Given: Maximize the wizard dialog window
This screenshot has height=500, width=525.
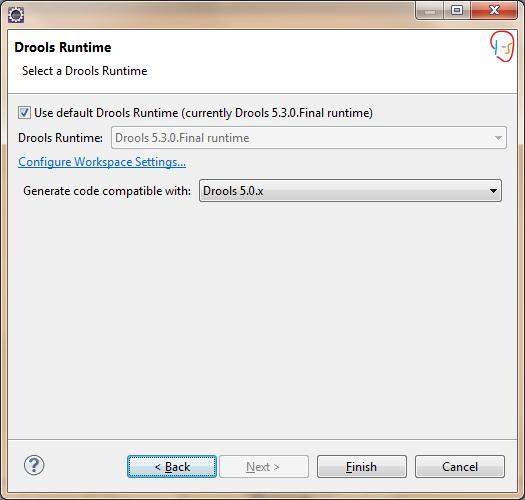Looking at the screenshot, I should click(457, 11).
